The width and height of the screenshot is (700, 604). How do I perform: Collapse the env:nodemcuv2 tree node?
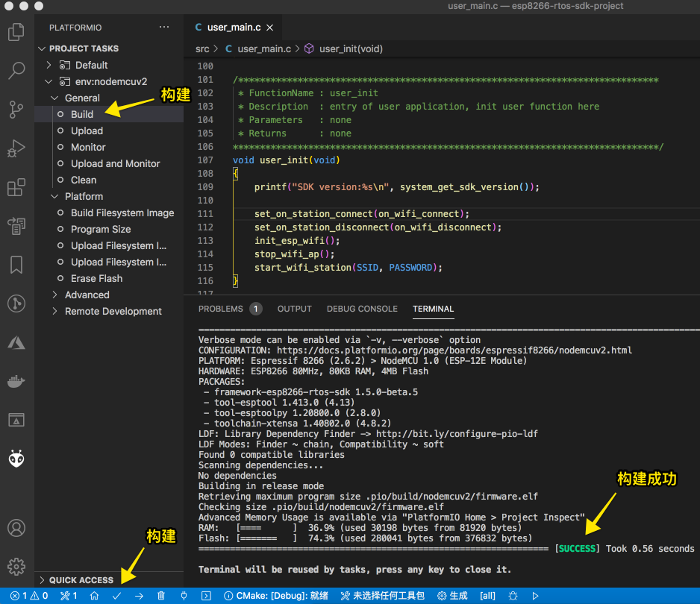tap(49, 81)
